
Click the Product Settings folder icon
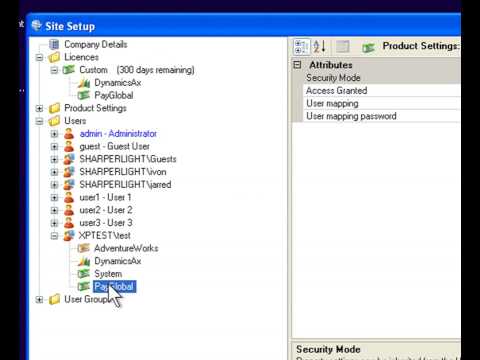pyautogui.click(x=54, y=108)
